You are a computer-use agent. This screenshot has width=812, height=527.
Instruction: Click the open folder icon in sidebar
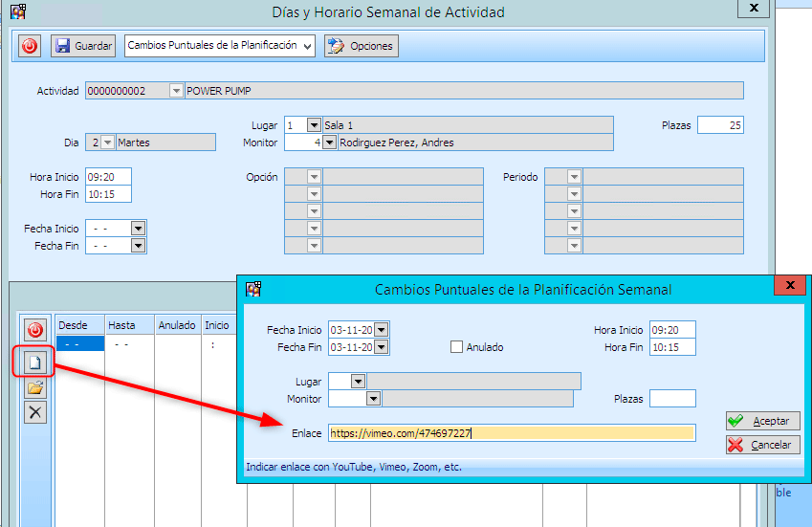(x=34, y=387)
